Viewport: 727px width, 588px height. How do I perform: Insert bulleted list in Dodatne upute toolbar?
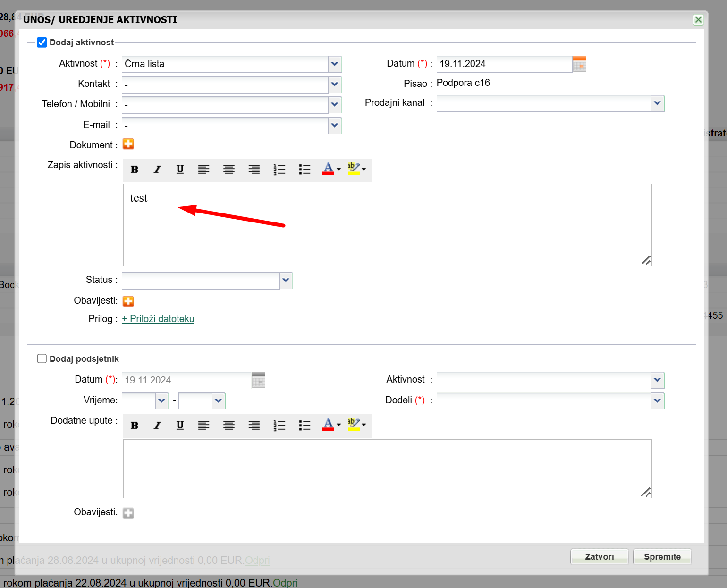[304, 426]
